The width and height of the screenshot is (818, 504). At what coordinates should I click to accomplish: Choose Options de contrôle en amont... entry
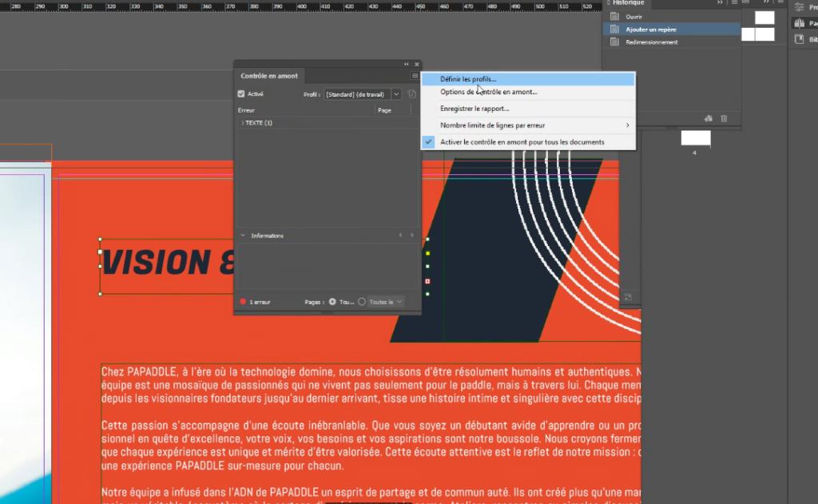[488, 92]
